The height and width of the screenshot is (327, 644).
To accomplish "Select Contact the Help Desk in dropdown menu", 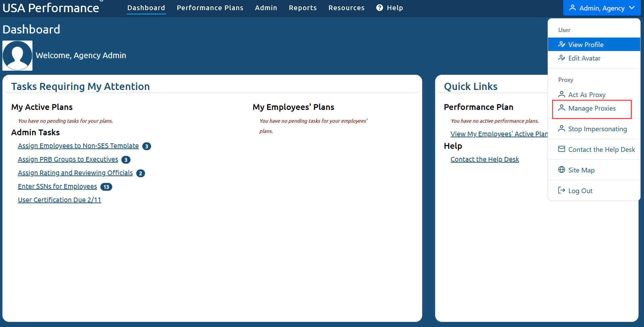I will point(594,149).
